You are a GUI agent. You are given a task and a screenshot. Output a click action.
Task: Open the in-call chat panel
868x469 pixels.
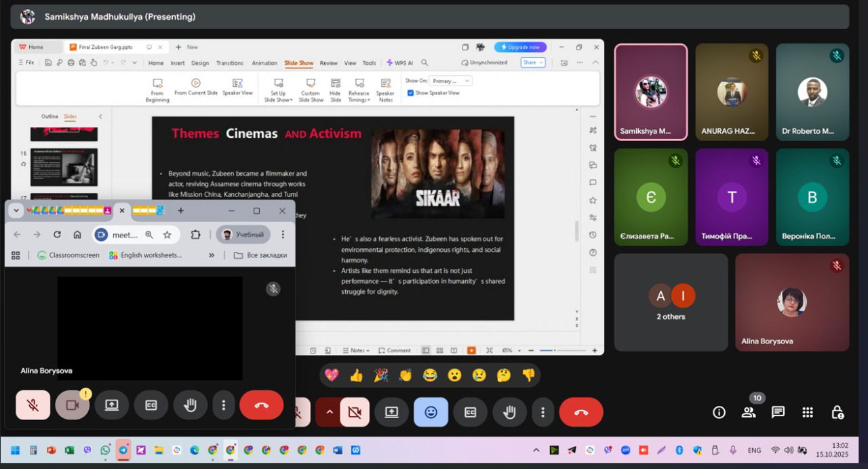778,413
